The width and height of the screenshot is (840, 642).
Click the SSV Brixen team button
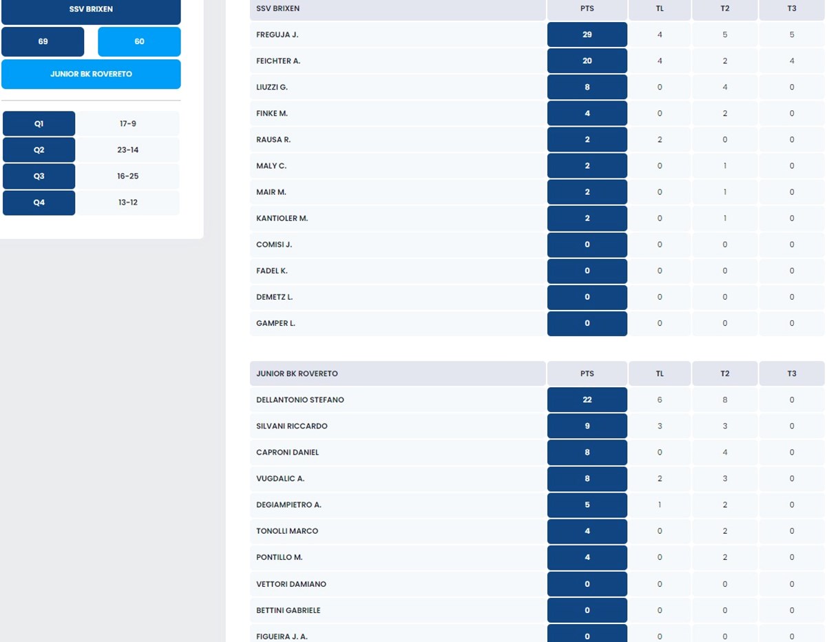pyautogui.click(x=91, y=10)
